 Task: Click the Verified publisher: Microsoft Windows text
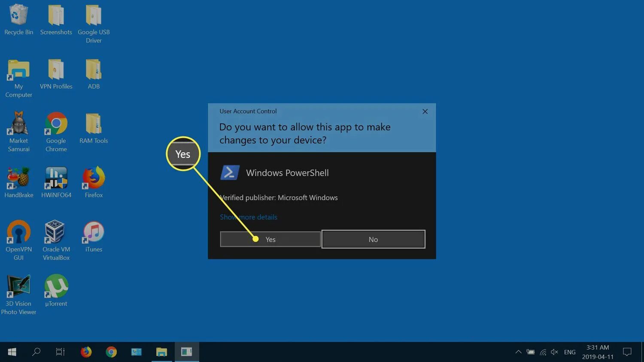(x=279, y=198)
